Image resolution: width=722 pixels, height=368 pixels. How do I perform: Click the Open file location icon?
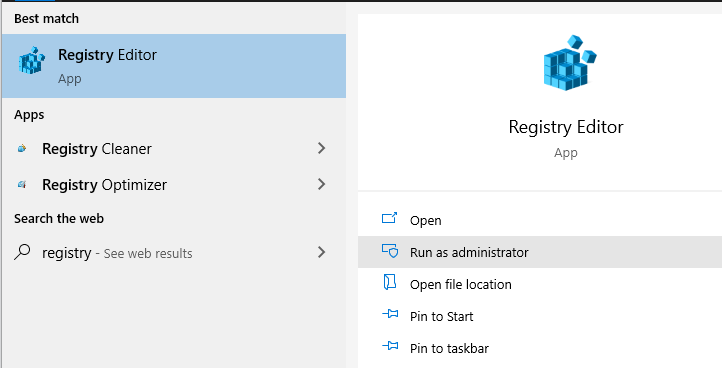point(390,282)
